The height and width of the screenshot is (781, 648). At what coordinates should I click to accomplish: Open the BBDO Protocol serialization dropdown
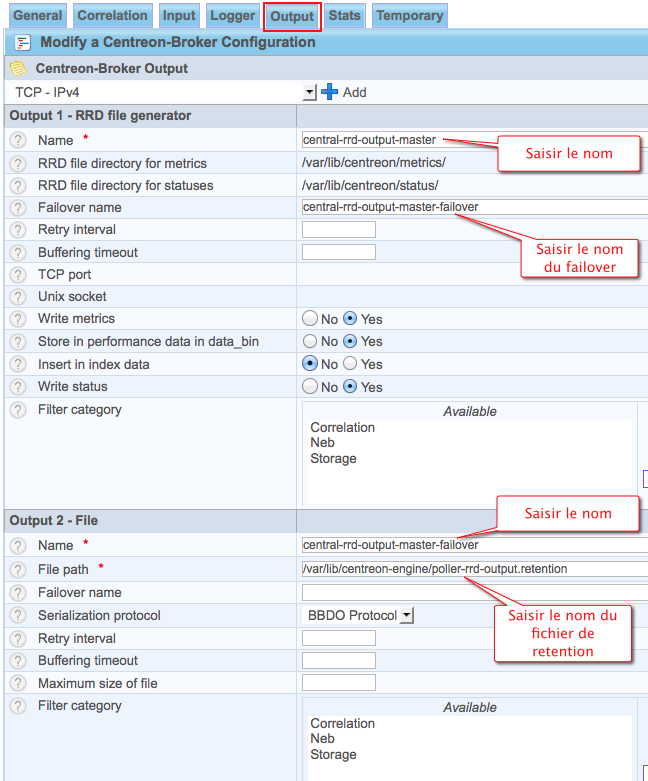406,616
